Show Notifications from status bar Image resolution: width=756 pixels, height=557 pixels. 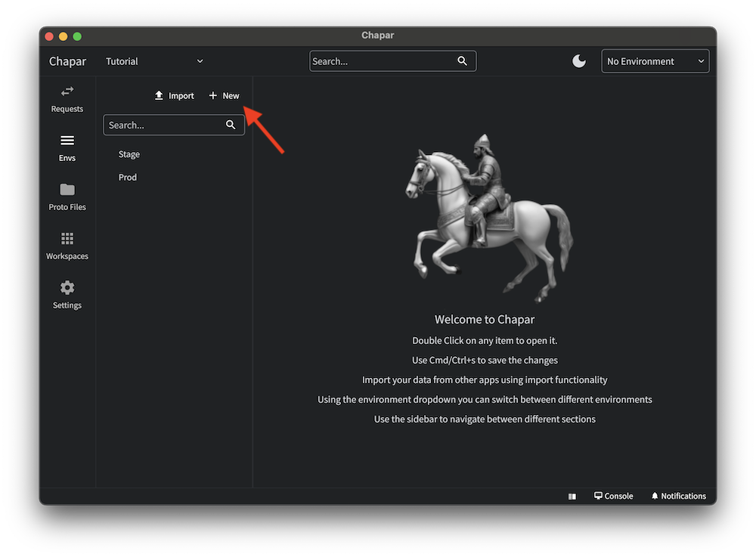pos(678,497)
